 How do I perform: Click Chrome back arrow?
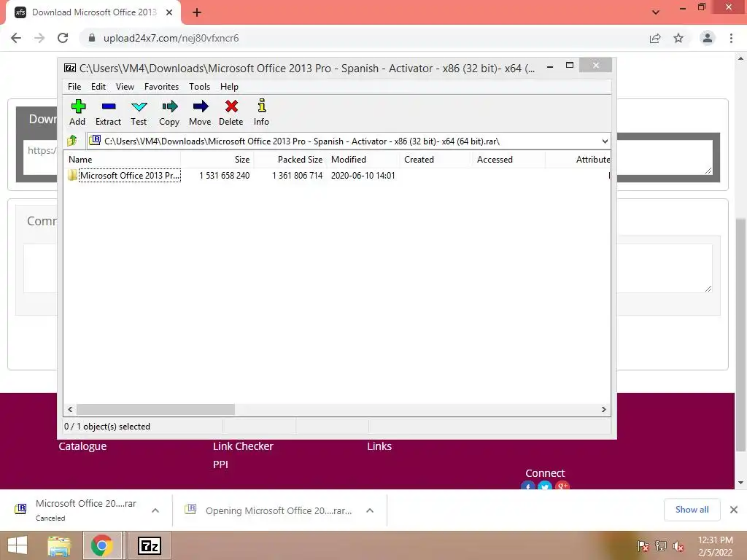[x=16, y=38]
